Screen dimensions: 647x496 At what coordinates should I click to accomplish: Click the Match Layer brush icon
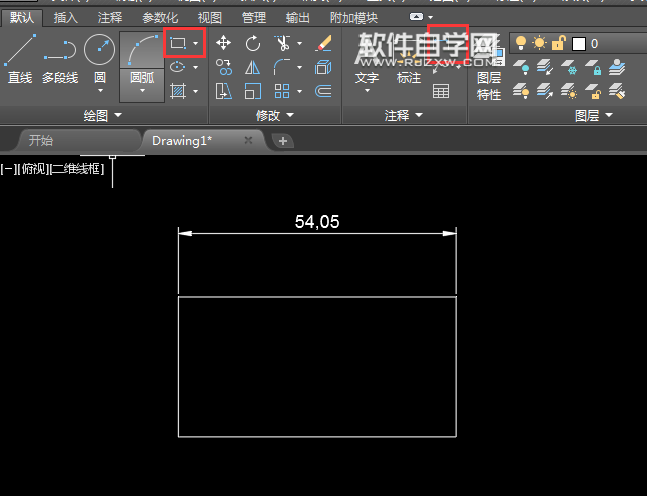[x=617, y=91]
